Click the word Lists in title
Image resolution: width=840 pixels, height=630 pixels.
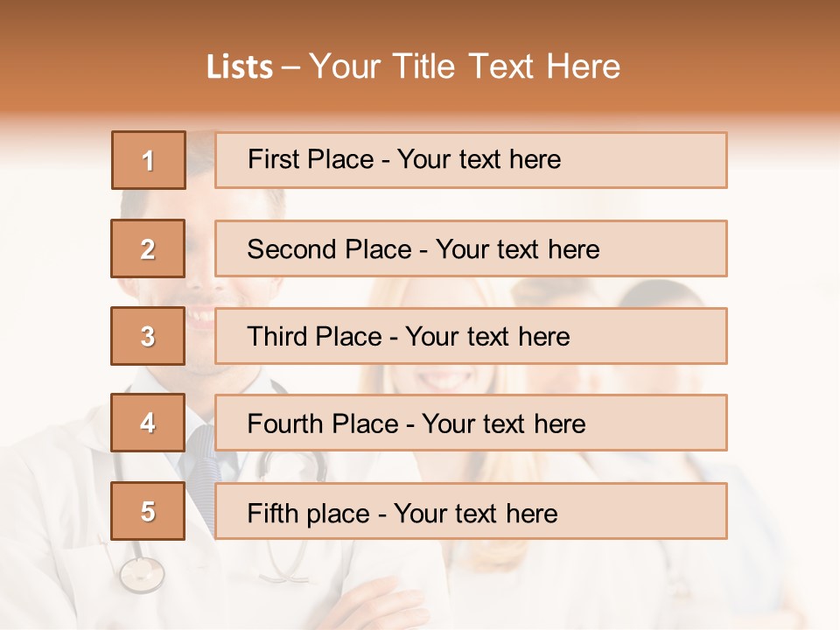pyautogui.click(x=240, y=67)
